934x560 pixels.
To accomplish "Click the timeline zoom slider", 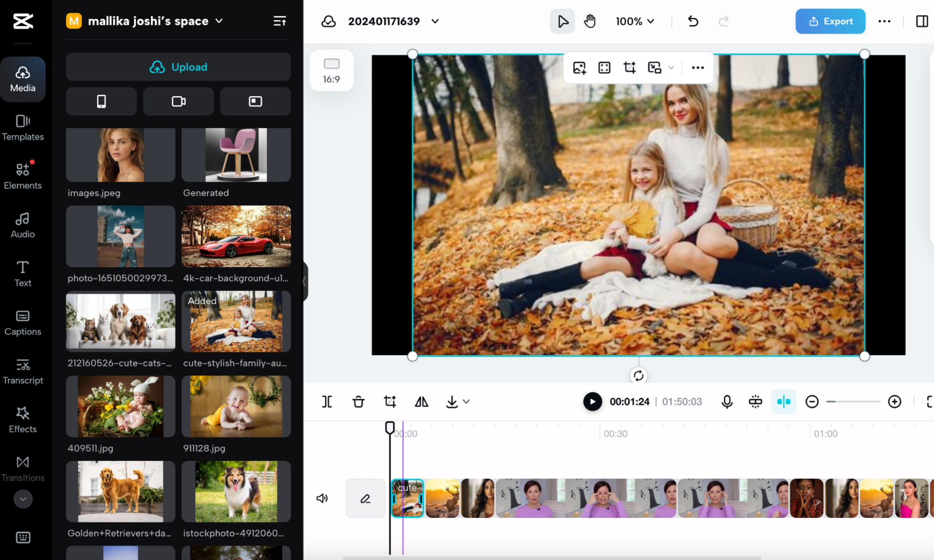I will (853, 402).
